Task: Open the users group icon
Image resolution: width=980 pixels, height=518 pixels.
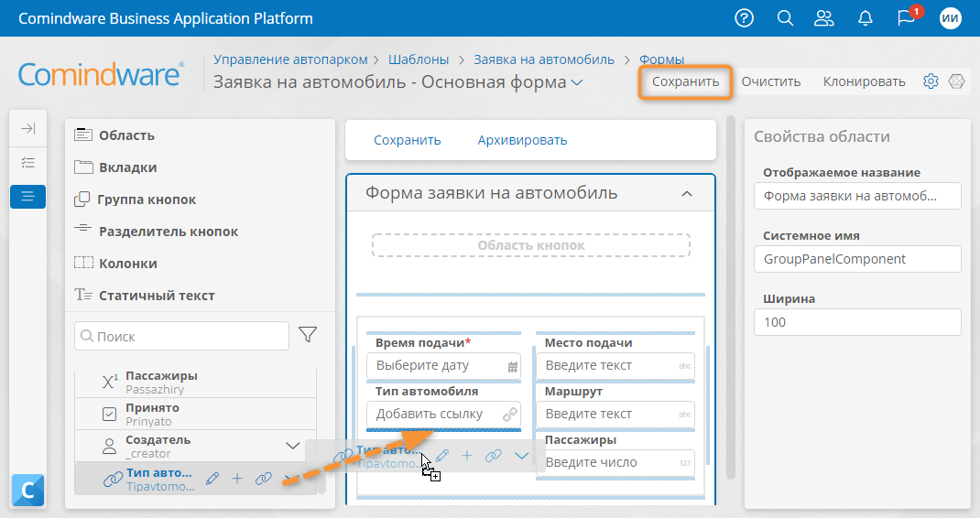Action: [x=823, y=18]
